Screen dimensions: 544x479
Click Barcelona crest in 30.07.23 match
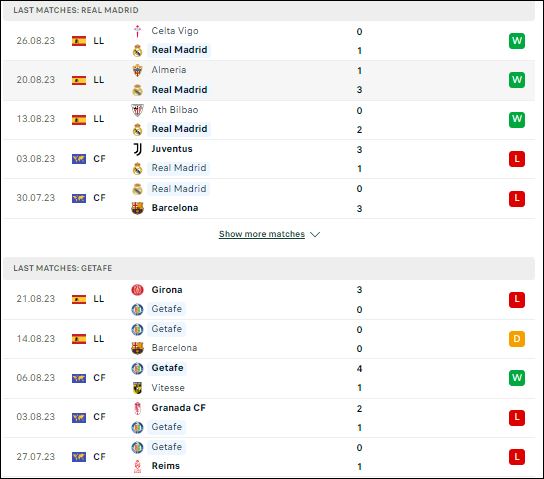click(x=137, y=208)
